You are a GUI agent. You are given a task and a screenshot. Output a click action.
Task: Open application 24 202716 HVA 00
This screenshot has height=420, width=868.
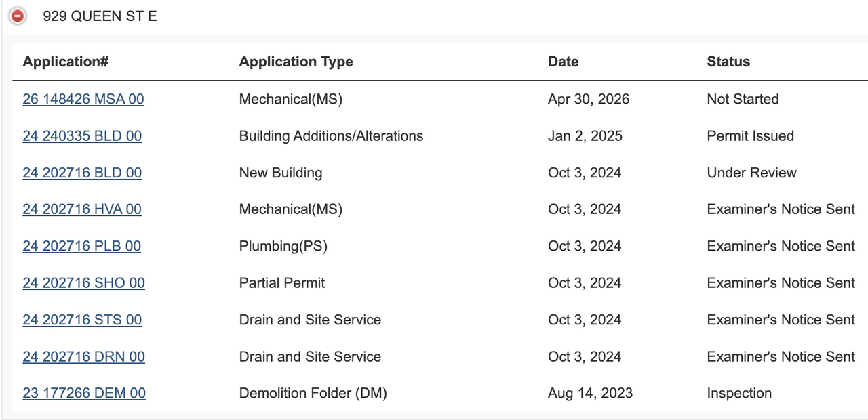coord(82,209)
